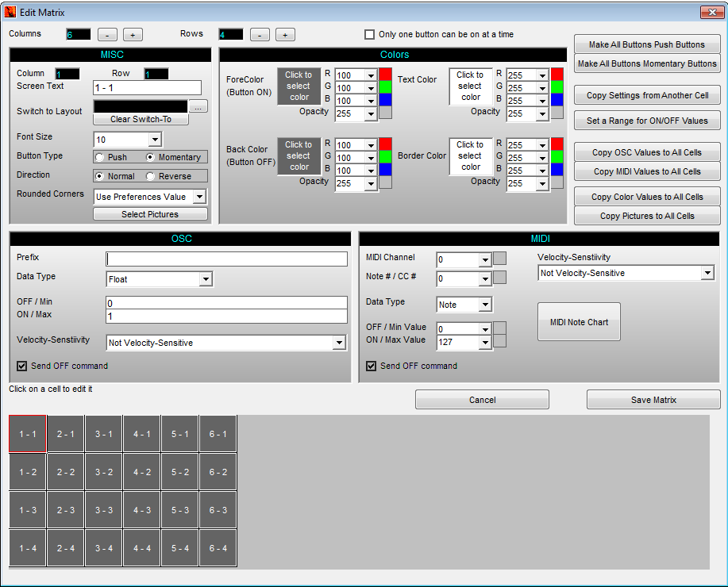Select matrix cell 6 - 1

tap(218, 434)
